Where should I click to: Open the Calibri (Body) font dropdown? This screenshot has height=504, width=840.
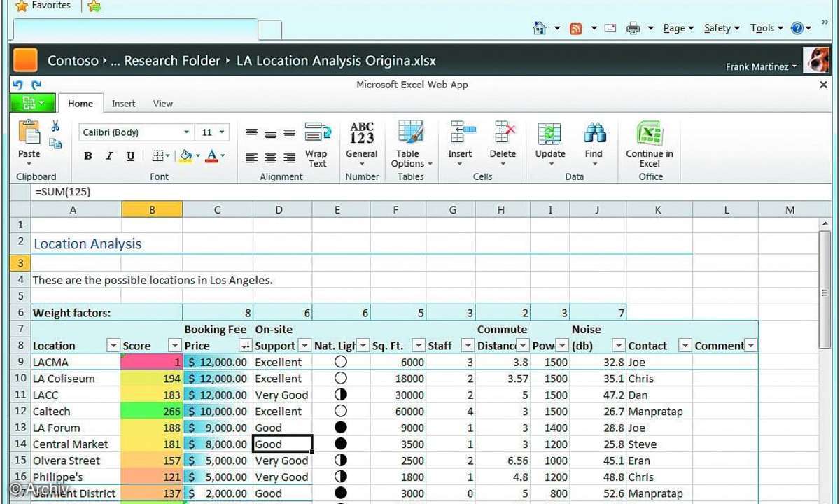tap(186, 132)
